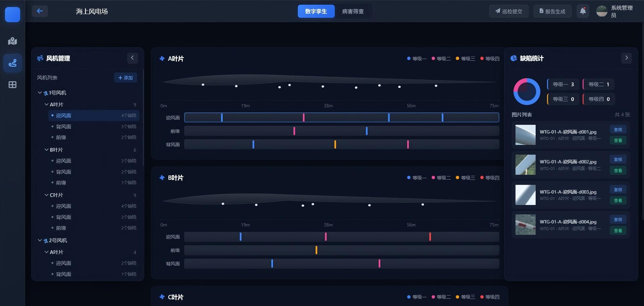
Task: Collapse the 1号风机 tree node
Action: [40, 93]
